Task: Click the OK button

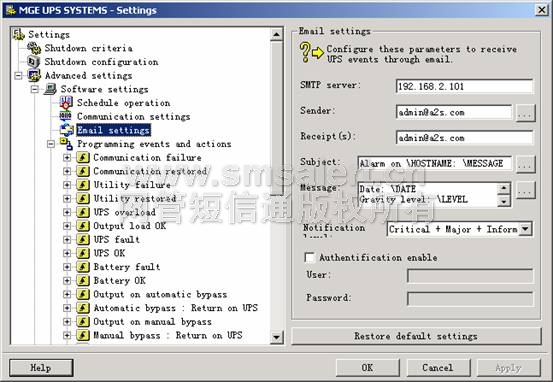Action: pos(367,368)
